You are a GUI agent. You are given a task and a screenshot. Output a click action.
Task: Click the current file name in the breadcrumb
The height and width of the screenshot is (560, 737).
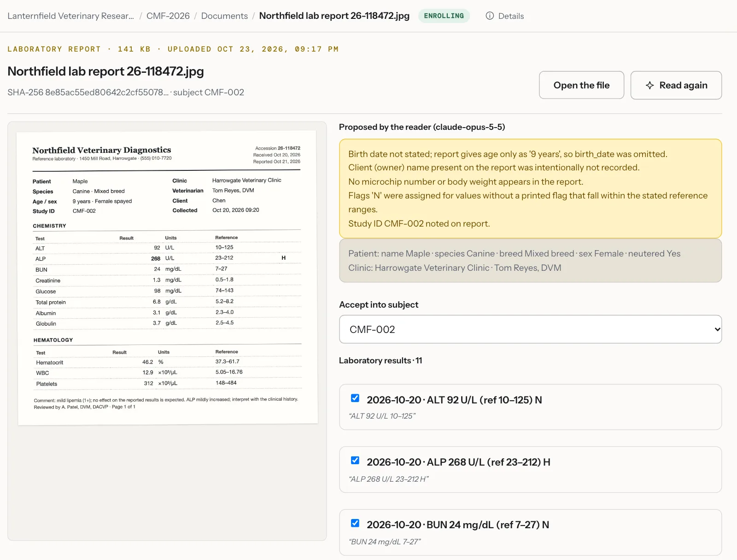click(x=334, y=16)
